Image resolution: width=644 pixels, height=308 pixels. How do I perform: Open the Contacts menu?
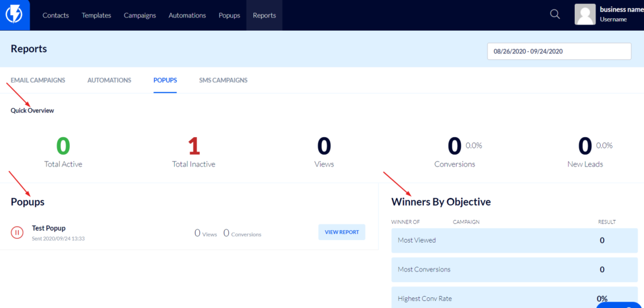pos(56,15)
